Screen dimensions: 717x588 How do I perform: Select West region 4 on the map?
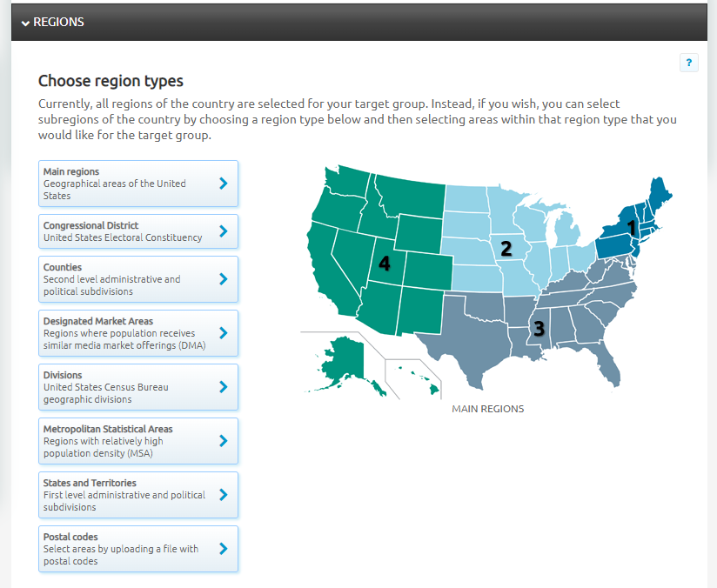[384, 263]
